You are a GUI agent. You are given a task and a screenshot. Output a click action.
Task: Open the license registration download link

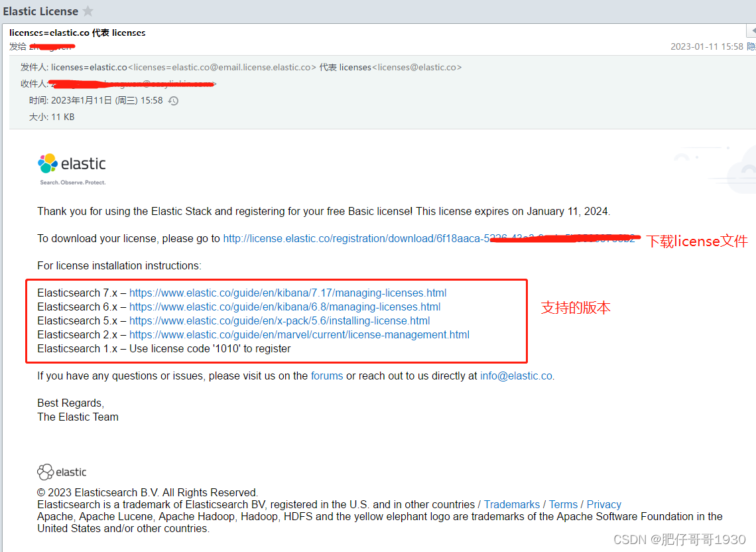pyautogui.click(x=428, y=238)
